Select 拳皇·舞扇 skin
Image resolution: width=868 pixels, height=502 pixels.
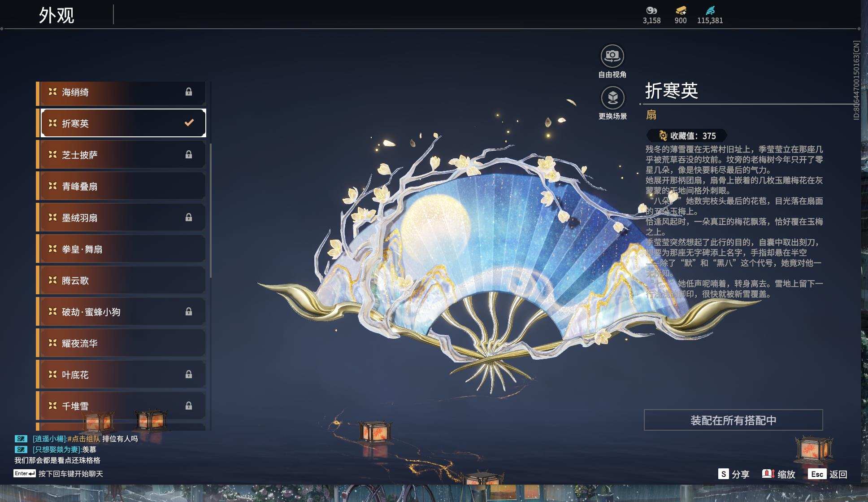[x=122, y=249]
